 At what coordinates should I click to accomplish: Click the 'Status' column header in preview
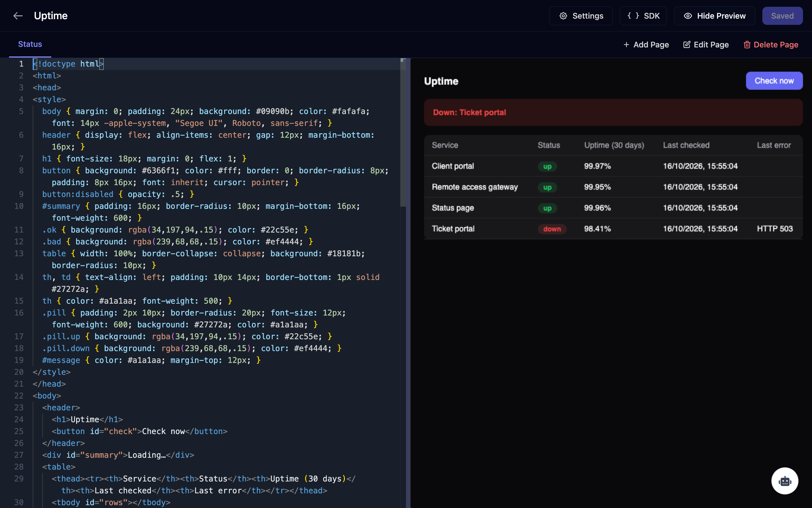click(549, 145)
